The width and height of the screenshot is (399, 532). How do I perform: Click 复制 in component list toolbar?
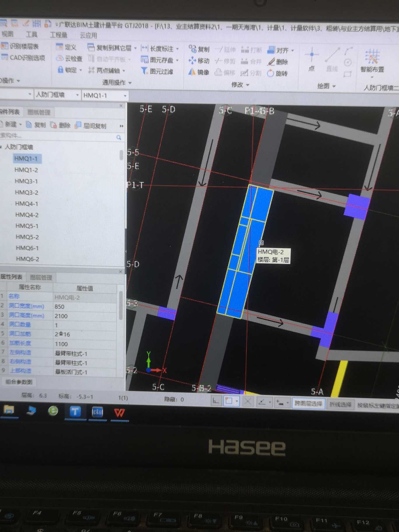point(36,125)
